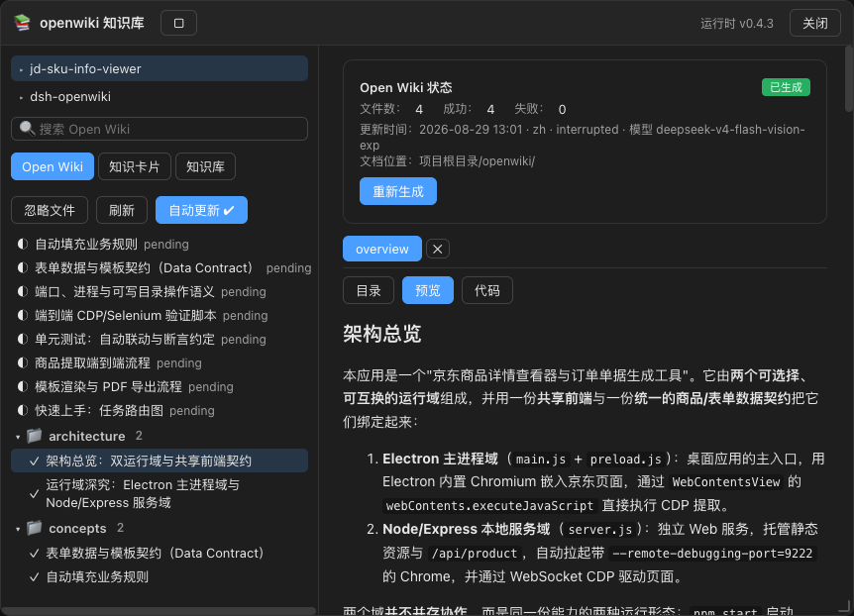Switch to Open Wiki tab
The image size is (854, 616).
pos(53,166)
